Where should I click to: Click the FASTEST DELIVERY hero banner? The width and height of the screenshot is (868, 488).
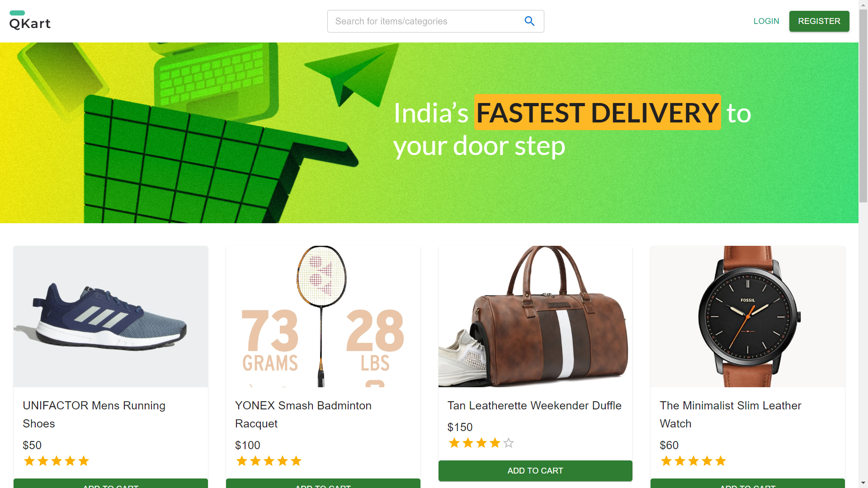pyautogui.click(x=429, y=133)
